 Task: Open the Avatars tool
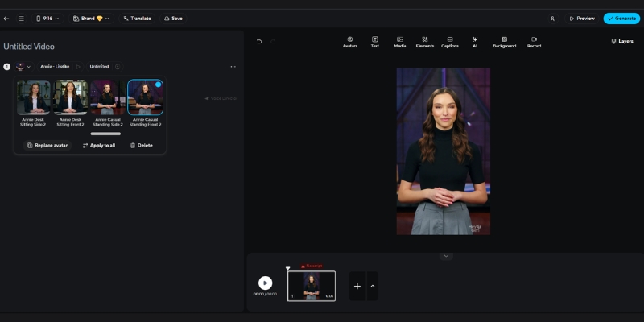click(x=350, y=43)
